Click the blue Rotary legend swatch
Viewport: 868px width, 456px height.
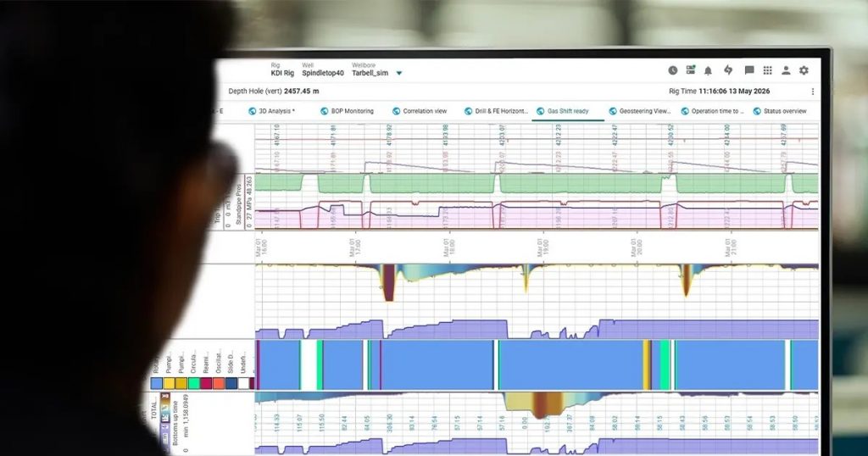[x=157, y=383]
